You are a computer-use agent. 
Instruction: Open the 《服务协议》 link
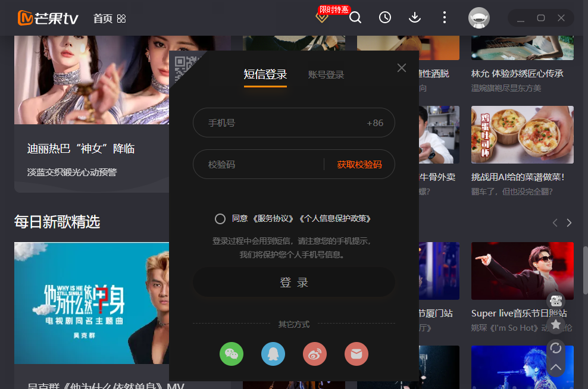pyautogui.click(x=273, y=218)
